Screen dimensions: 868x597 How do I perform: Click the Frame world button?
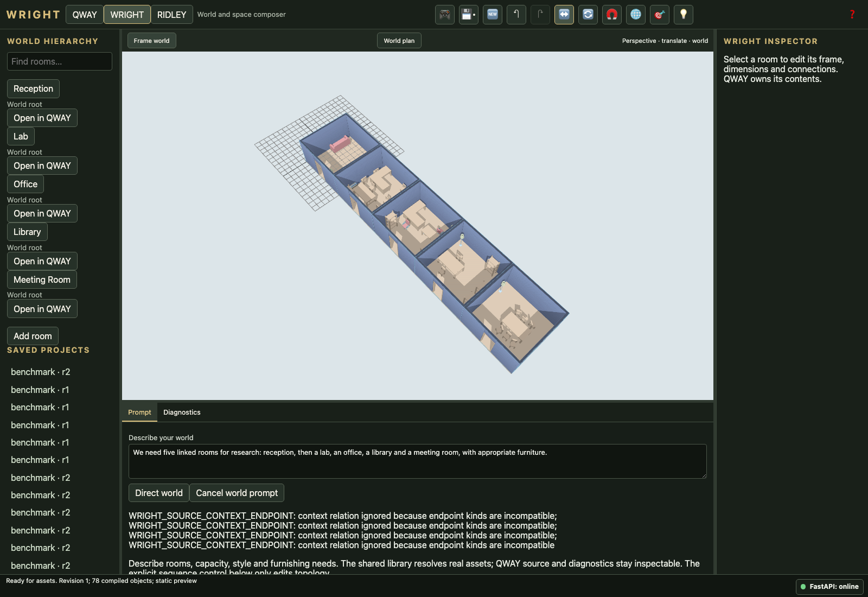pos(152,41)
